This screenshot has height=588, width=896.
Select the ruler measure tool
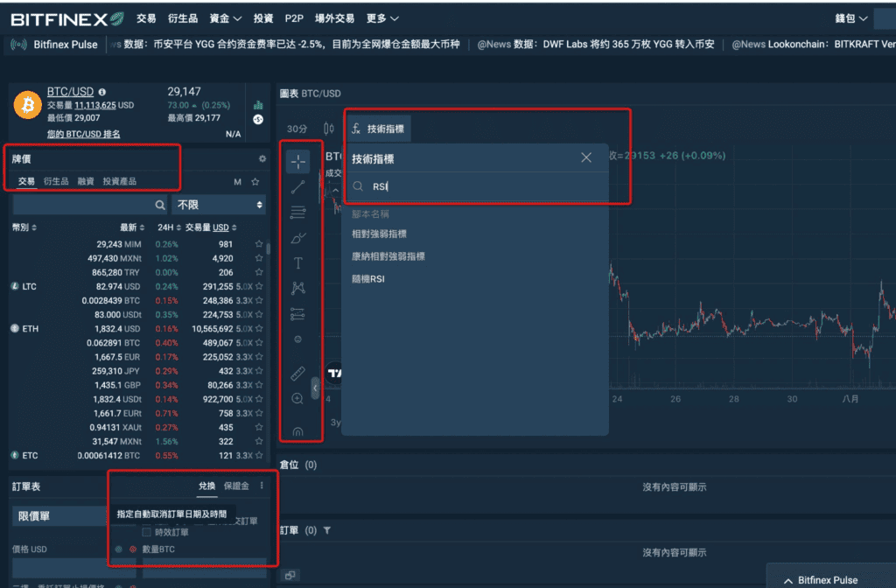(x=297, y=373)
